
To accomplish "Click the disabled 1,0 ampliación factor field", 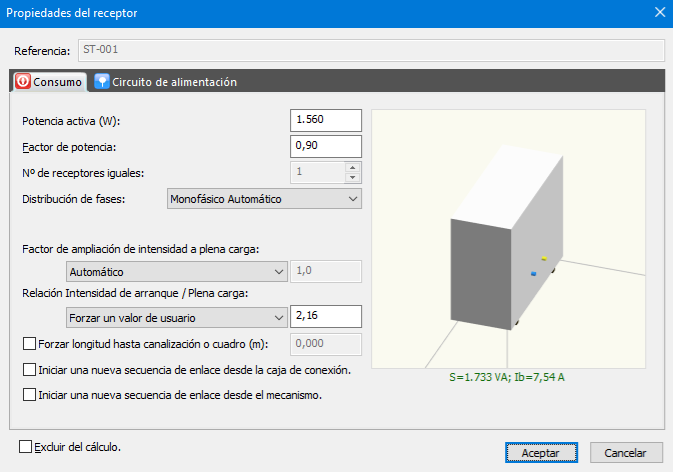I will pos(326,271).
